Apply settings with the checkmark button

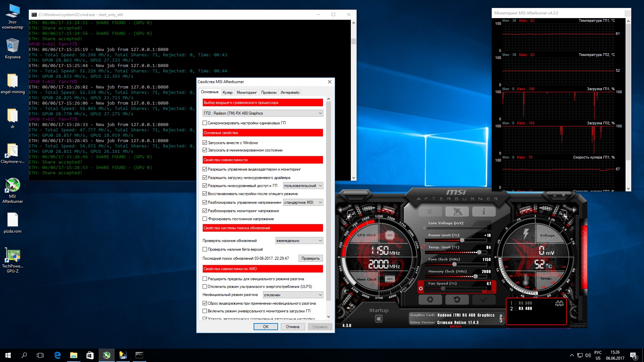click(x=484, y=299)
